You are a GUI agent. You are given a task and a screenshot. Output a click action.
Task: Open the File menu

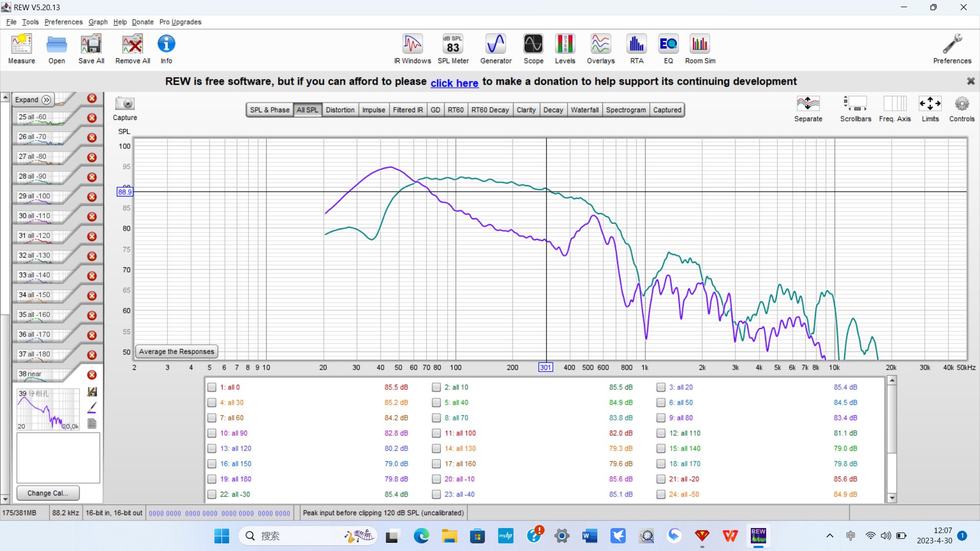11,22
